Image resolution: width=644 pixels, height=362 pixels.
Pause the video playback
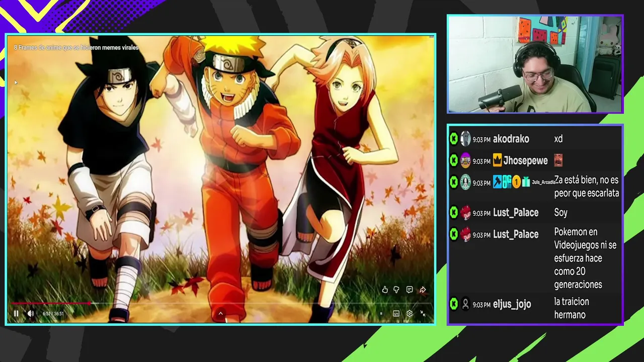click(x=16, y=313)
